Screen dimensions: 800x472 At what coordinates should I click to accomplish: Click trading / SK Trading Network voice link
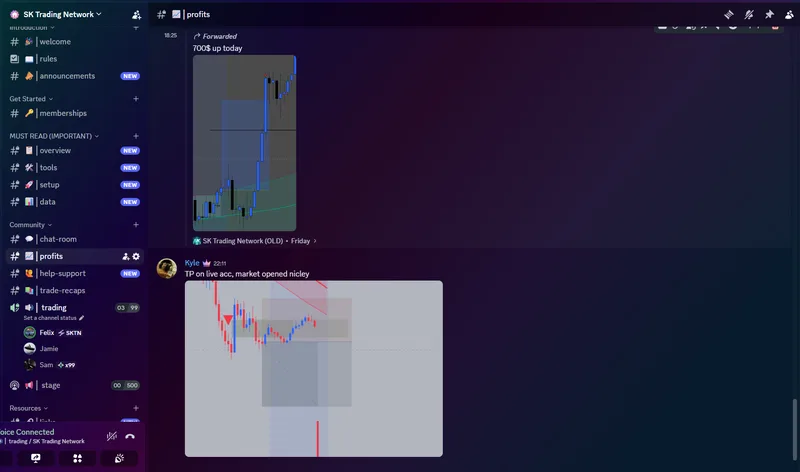tap(46, 441)
